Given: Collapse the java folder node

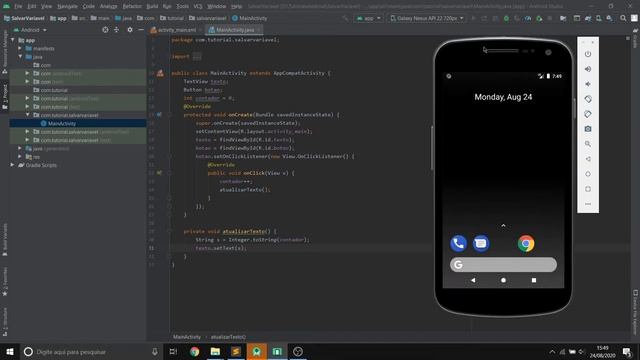Looking at the screenshot, I should [20, 57].
